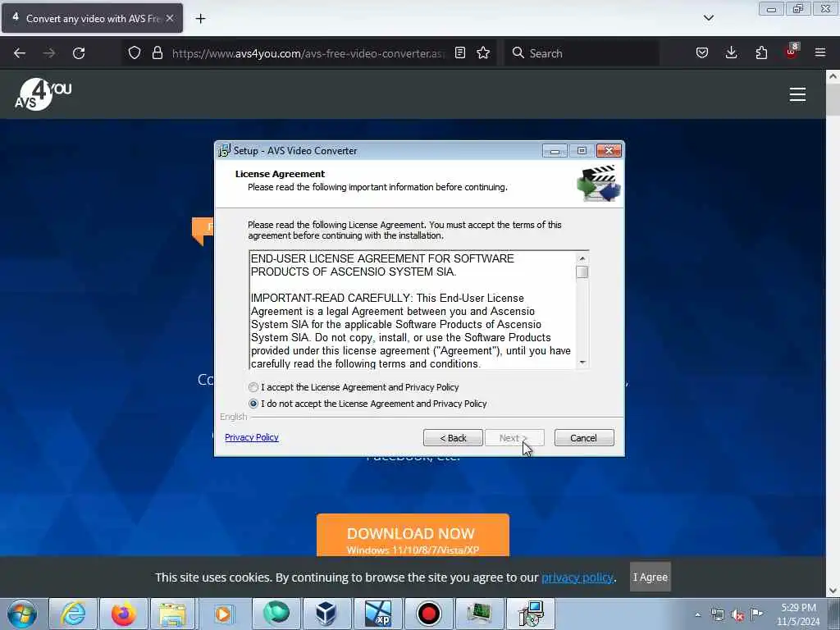840x630 pixels.
Task: Open the media player taskbar icon
Action: click(223, 614)
